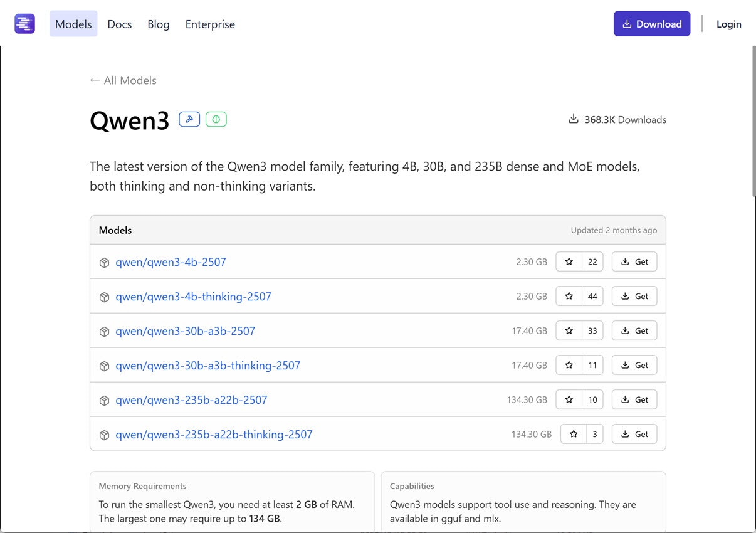
Task: Click star count 10 for qwen3-235b-a22b-2507
Action: (592, 399)
